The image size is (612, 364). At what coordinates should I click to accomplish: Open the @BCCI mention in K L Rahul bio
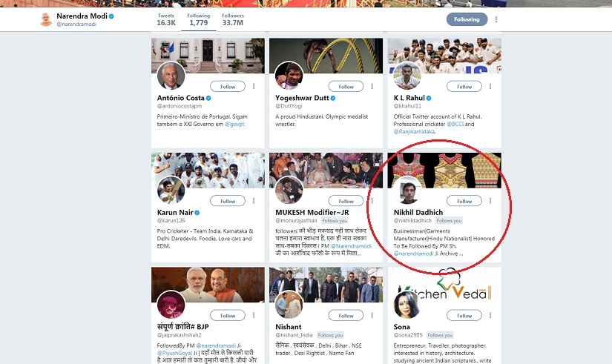coord(455,124)
